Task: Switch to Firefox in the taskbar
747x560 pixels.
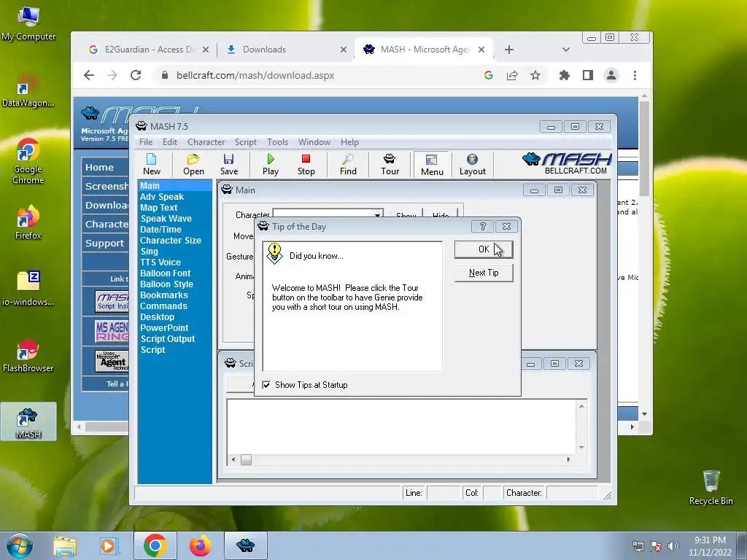Action: tap(200, 545)
